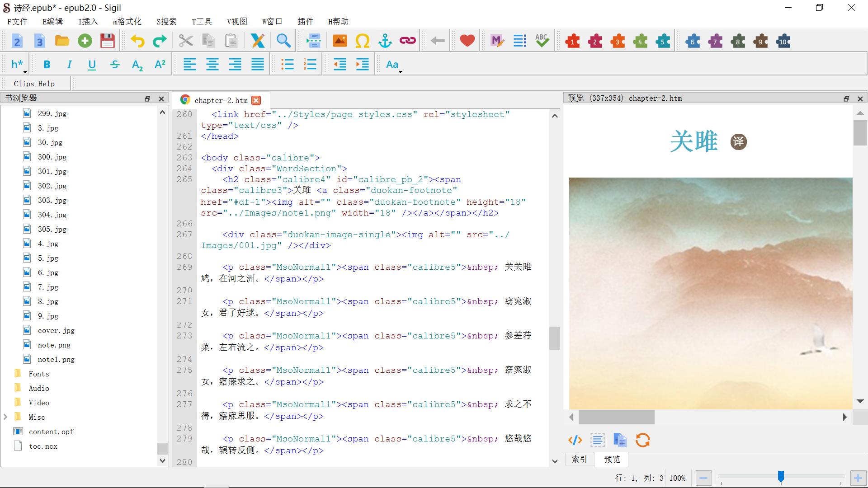The image size is (868, 488).
Task: Open the insert link tool
Action: click(x=407, y=41)
